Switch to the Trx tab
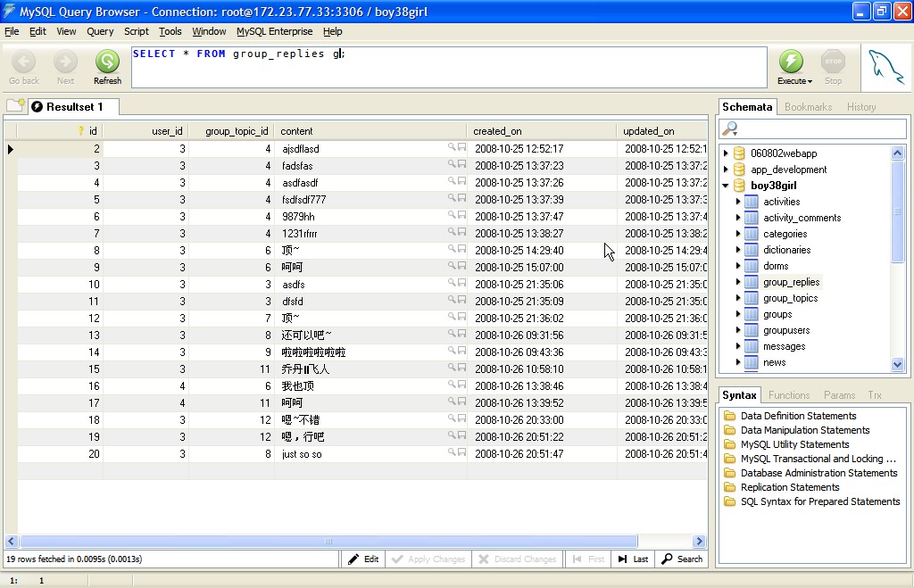Viewport: 914px width, 588px height. pos(875,395)
